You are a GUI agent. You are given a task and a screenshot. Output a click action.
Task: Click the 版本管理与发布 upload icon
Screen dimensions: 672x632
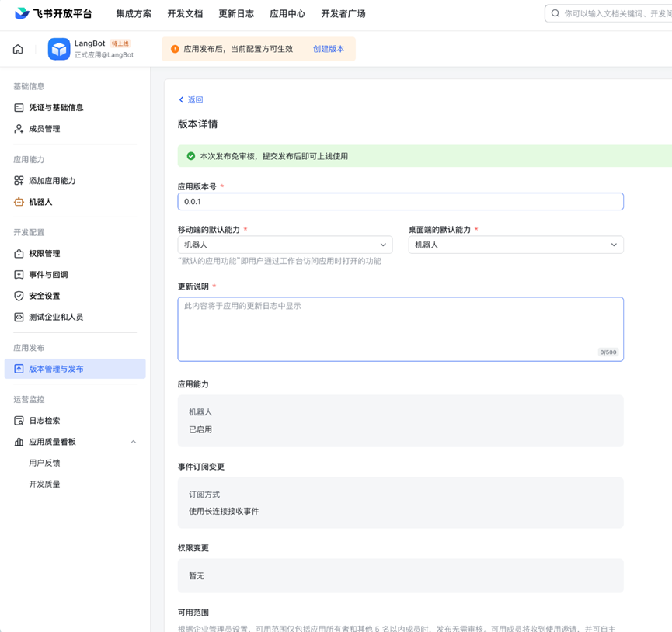(19, 369)
